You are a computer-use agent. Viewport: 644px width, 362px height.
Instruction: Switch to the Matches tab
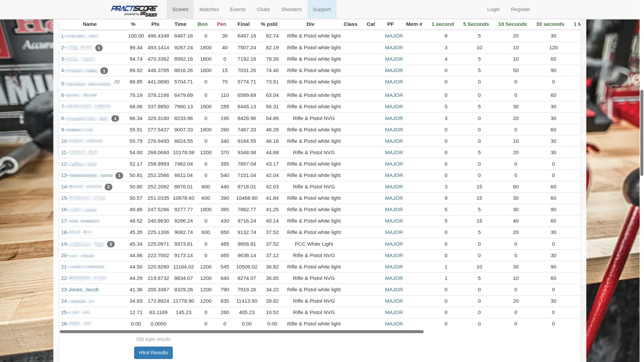[x=209, y=9]
